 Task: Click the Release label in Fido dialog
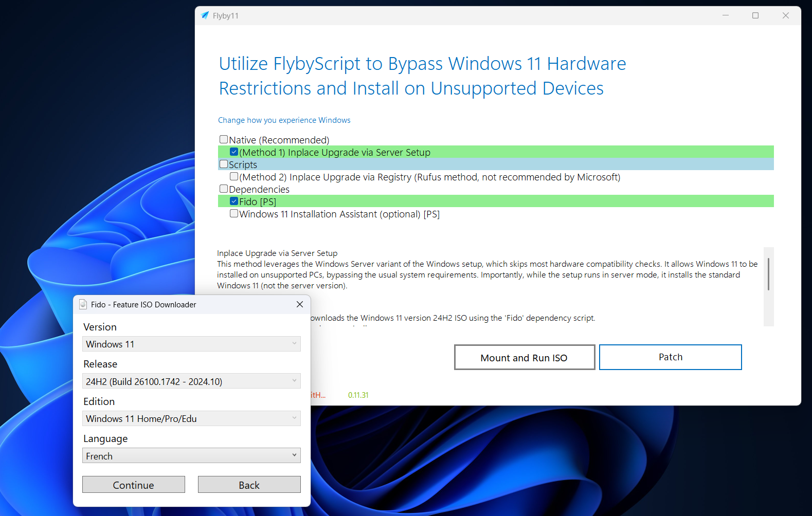click(100, 364)
